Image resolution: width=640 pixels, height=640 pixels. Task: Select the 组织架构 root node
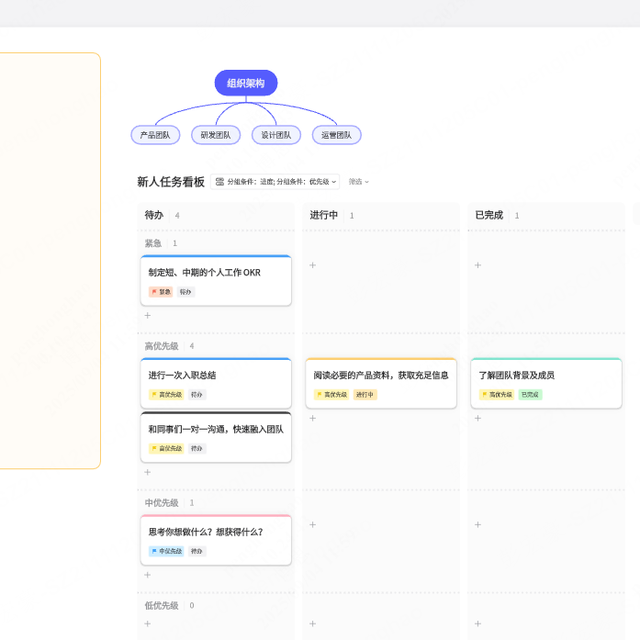click(x=245, y=83)
